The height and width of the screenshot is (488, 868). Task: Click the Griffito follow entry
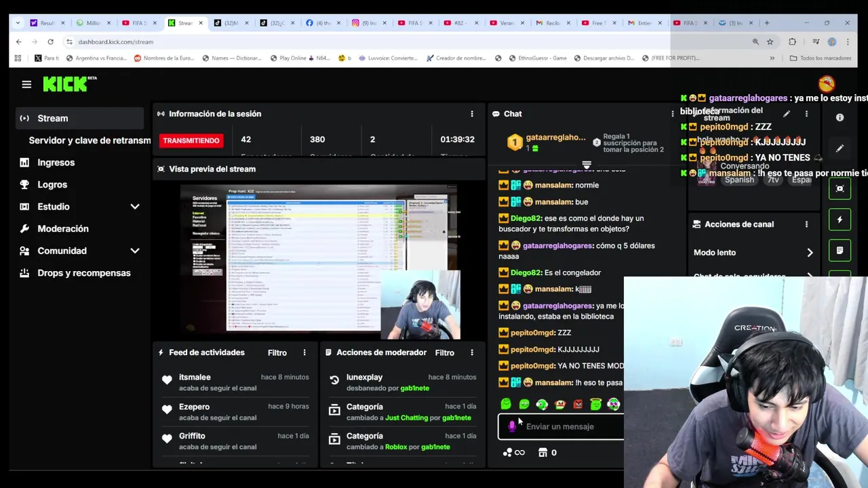click(234, 441)
